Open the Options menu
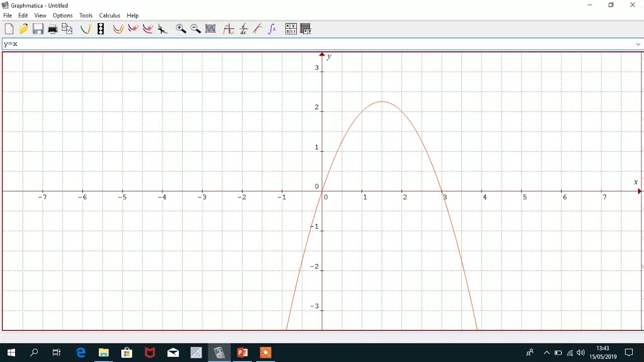The image size is (644, 362). 63,16
